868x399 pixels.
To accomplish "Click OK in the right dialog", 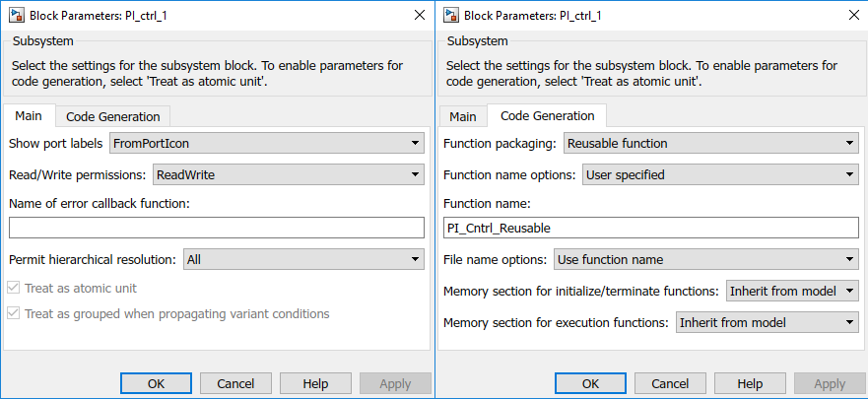I will 590,383.
